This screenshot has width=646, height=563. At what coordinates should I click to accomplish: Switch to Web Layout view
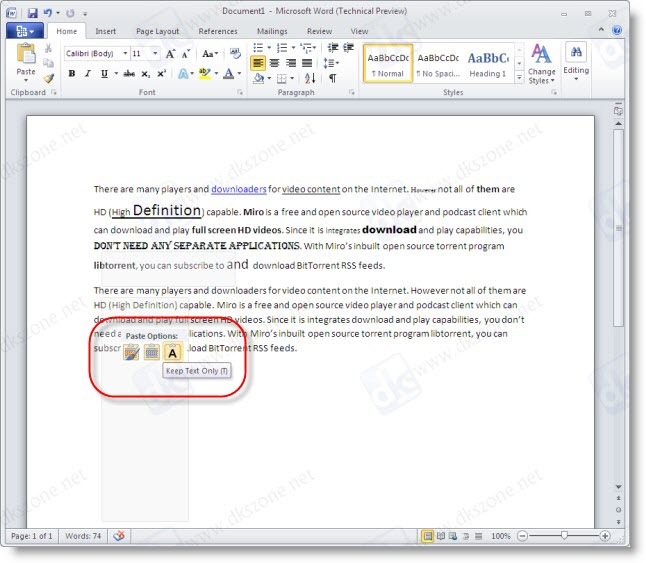pyautogui.click(x=453, y=536)
